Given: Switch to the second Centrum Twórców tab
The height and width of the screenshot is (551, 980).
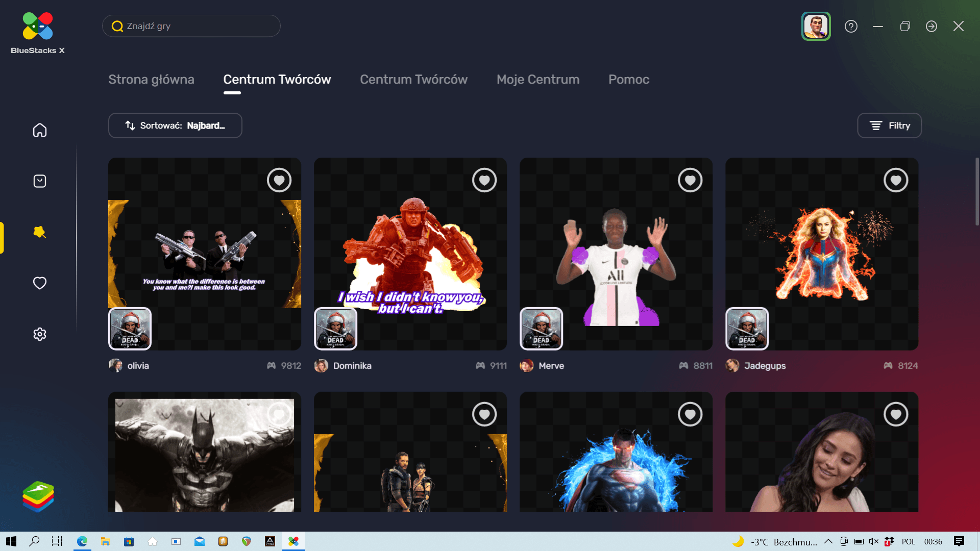Looking at the screenshot, I should (x=414, y=80).
